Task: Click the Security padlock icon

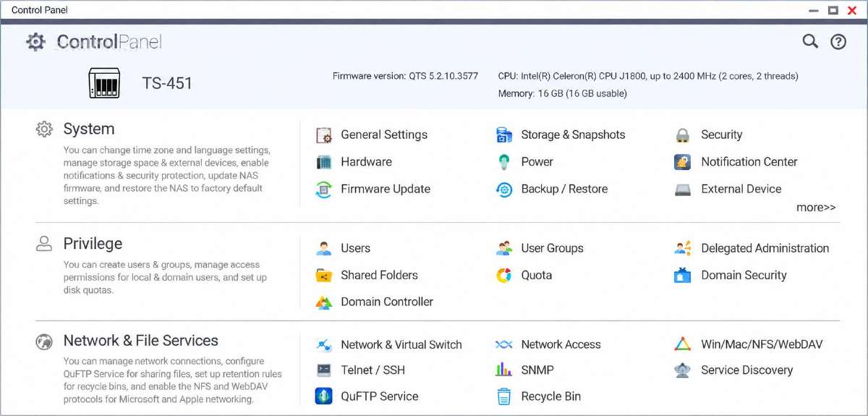Action: pyautogui.click(x=683, y=135)
